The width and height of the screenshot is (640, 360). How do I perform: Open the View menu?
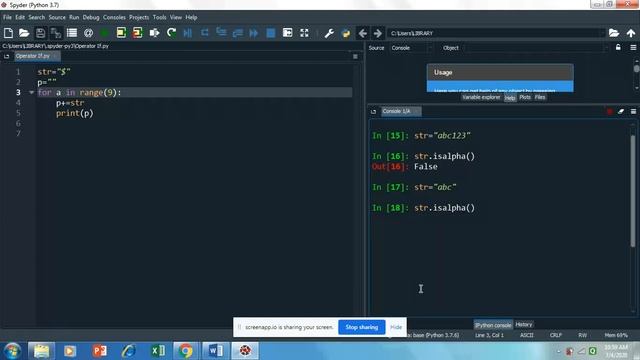click(x=176, y=18)
